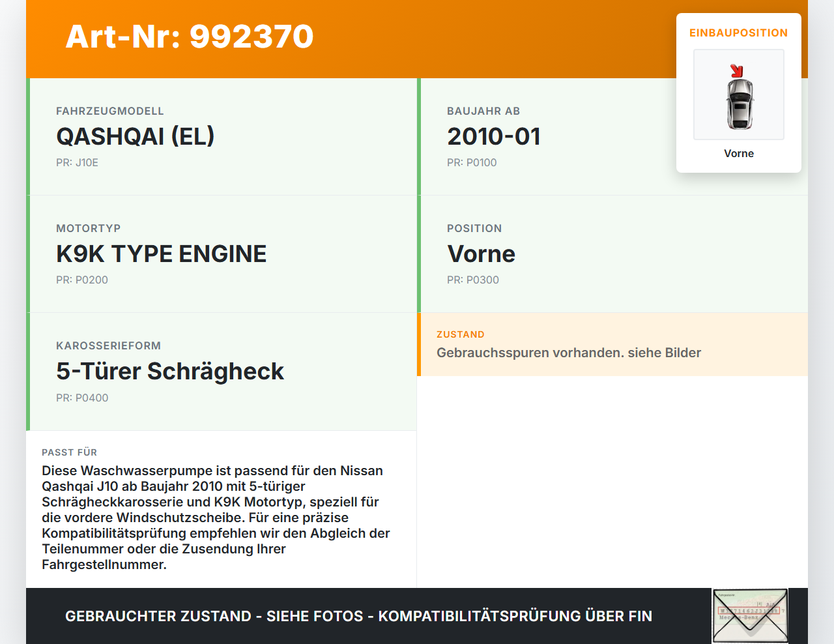The image size is (834, 644).
Task: Click the FAHRZEUGMODELL label
Action: (110, 111)
